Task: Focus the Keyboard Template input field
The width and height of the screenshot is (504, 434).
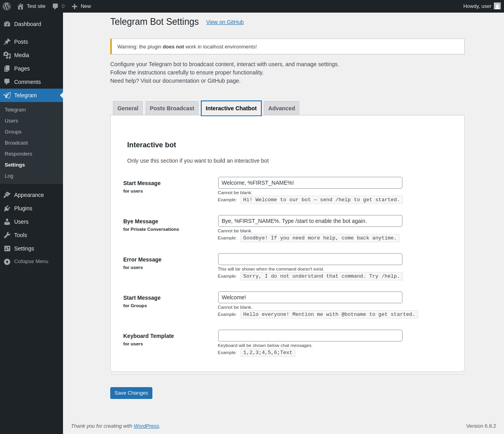Action: click(x=310, y=336)
